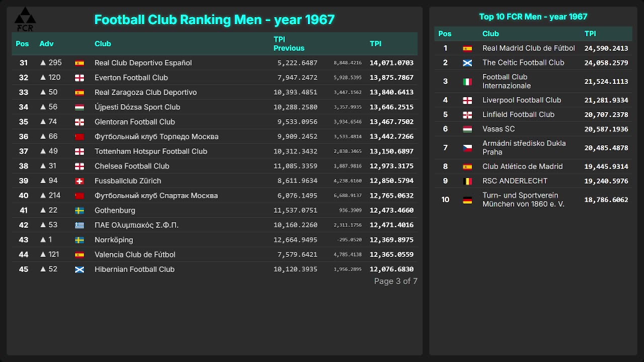Image resolution: width=644 pixels, height=362 pixels.
Task: Click the England flag beside Chelsea Football Club
Action: (x=79, y=166)
